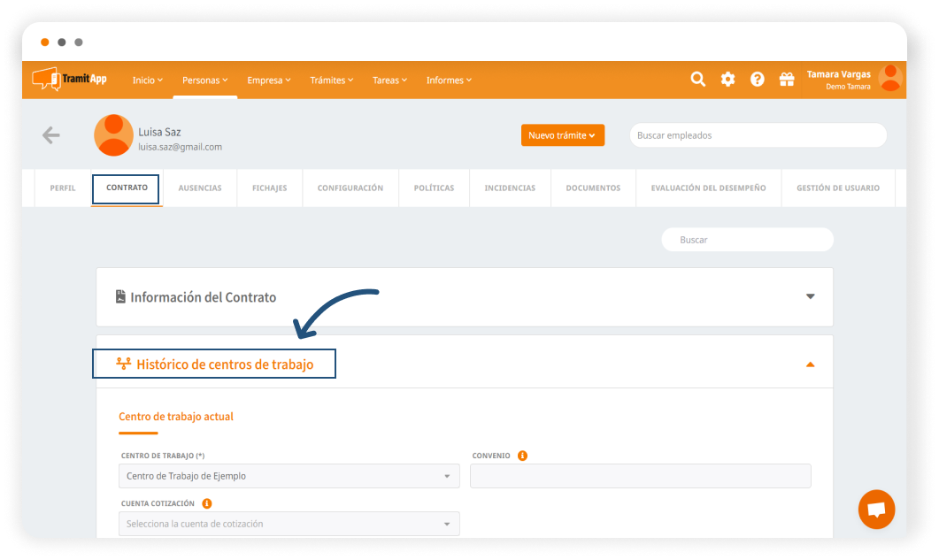The image size is (939, 560).
Task: Click the help question mark icon
Action: click(757, 80)
